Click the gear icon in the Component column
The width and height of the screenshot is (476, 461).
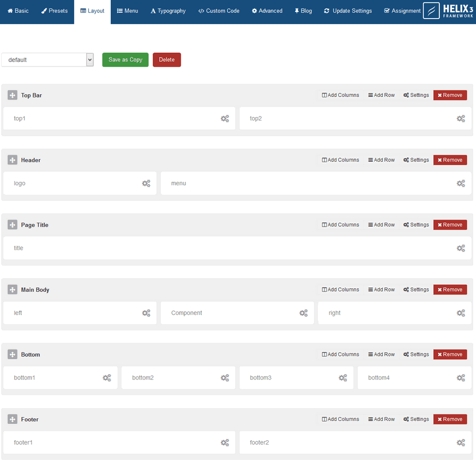point(303,313)
